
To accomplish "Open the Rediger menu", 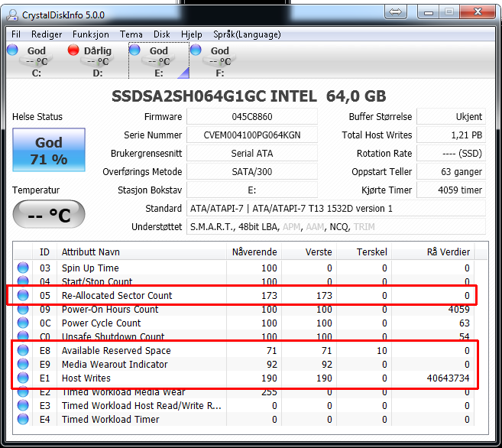I will point(47,34).
